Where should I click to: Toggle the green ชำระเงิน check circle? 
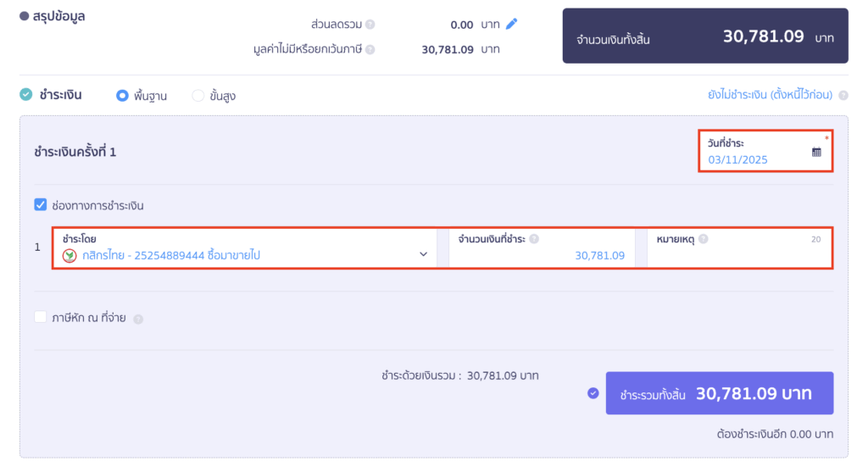26,95
